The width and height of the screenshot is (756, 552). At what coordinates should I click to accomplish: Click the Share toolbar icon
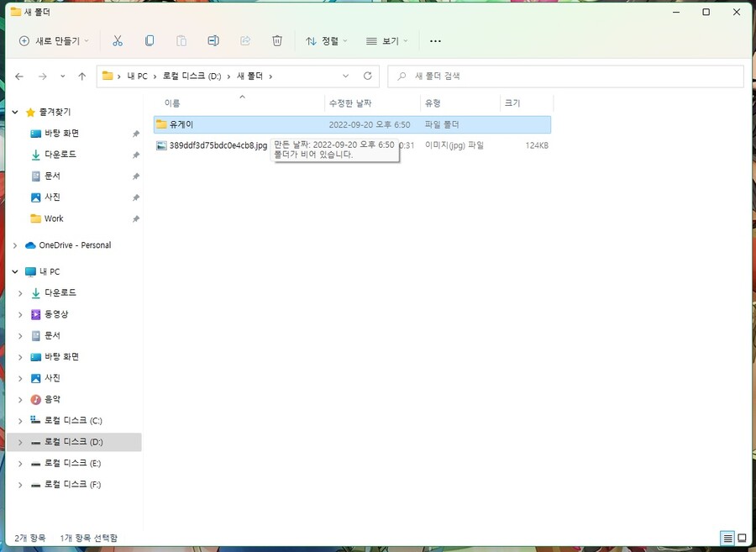pos(244,40)
